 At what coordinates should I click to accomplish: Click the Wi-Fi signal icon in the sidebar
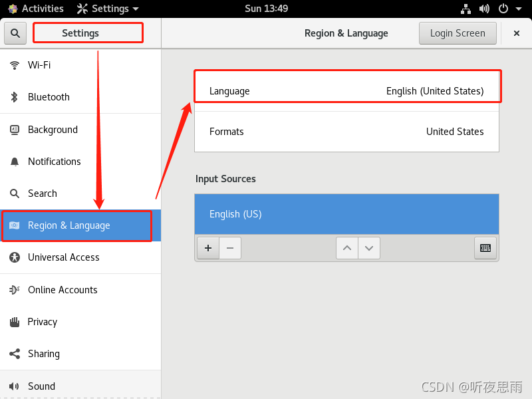15,65
